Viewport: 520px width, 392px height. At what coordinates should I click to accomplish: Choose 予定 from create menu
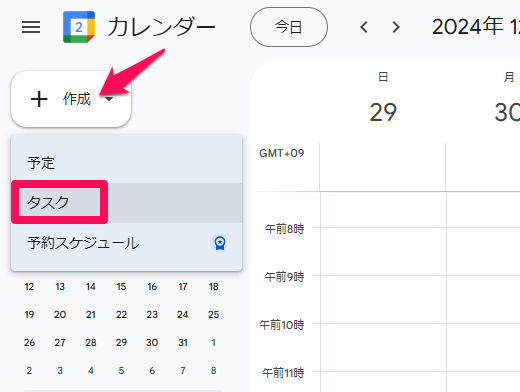[126, 163]
